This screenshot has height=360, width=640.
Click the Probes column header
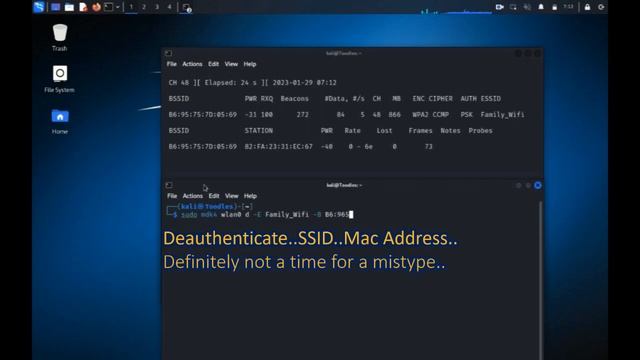(x=480, y=131)
